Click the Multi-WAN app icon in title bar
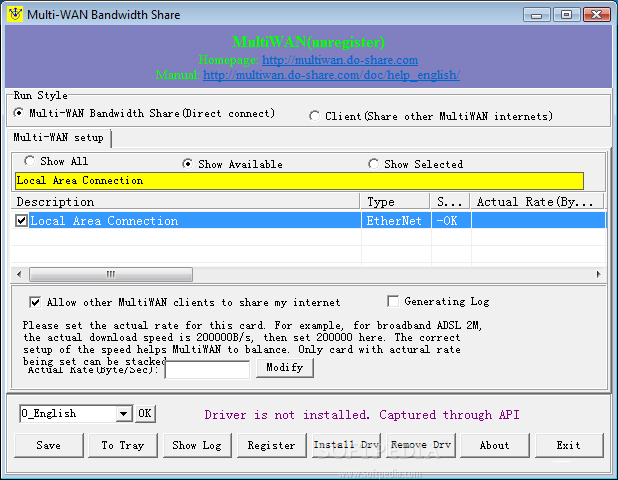The width and height of the screenshot is (618, 480). (15, 15)
